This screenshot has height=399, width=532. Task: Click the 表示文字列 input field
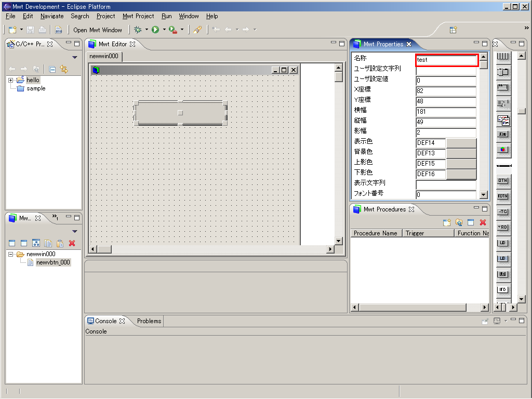pyautogui.click(x=446, y=184)
